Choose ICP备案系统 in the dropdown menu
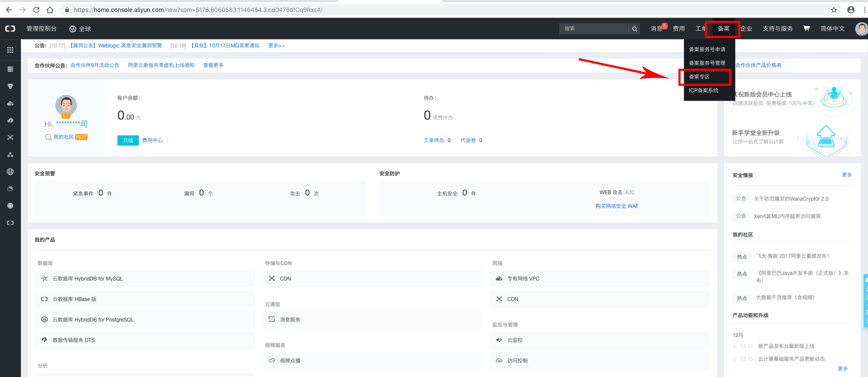Viewport: 868px width, 377px height. pos(704,90)
